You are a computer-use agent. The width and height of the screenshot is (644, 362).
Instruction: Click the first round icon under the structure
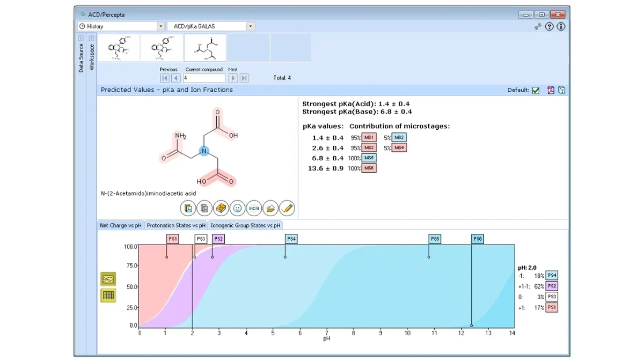click(x=188, y=208)
